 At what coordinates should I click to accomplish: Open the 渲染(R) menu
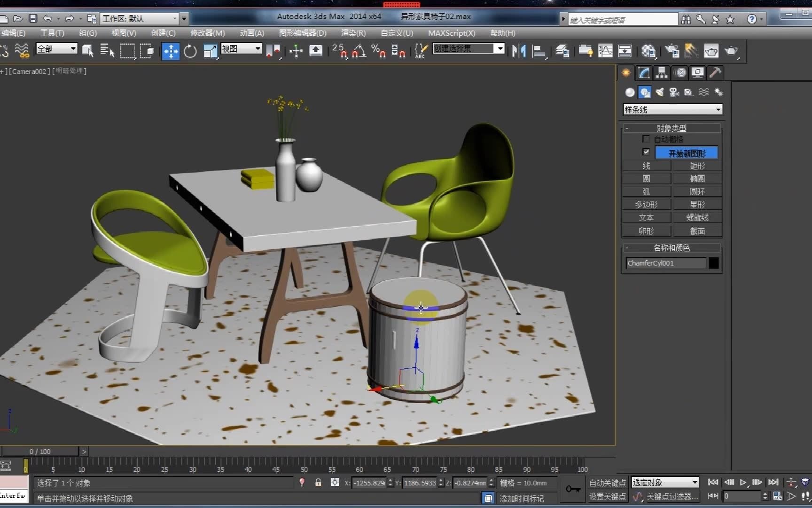point(353,33)
